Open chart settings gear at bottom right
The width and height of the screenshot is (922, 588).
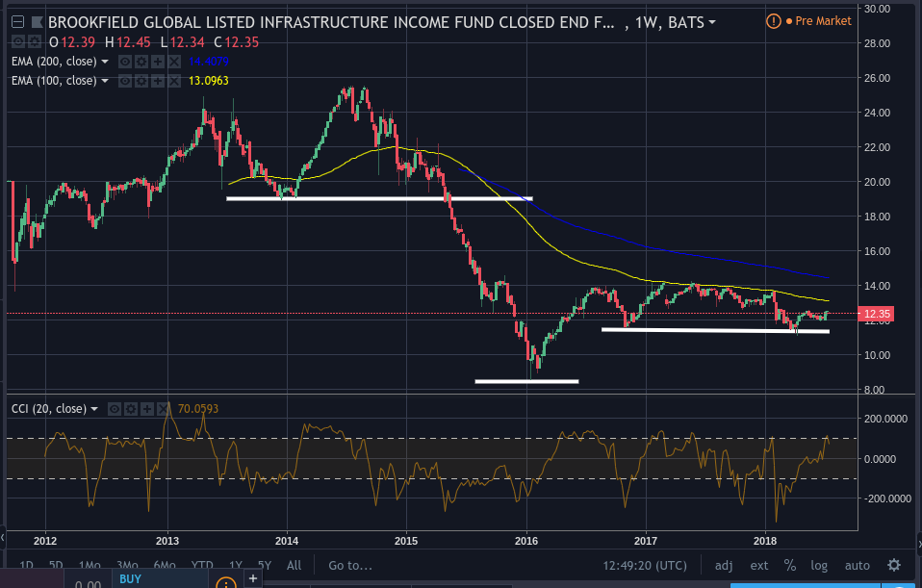coord(894,565)
